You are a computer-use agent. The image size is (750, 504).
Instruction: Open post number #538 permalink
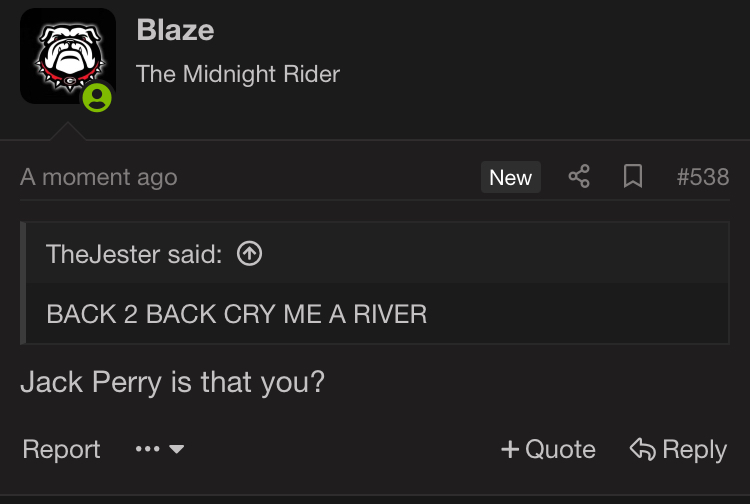702,177
